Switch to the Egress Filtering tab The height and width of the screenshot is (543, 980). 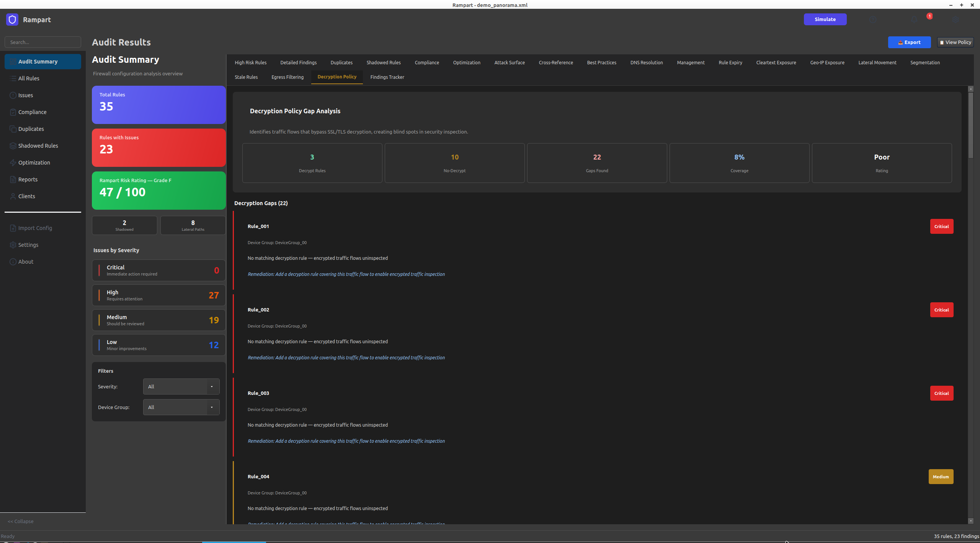tap(287, 77)
